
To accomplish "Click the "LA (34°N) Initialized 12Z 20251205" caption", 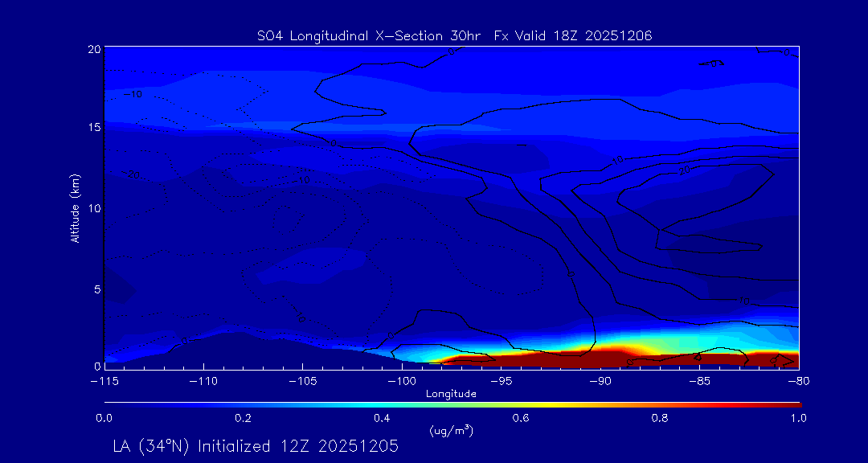I will [x=256, y=446].
